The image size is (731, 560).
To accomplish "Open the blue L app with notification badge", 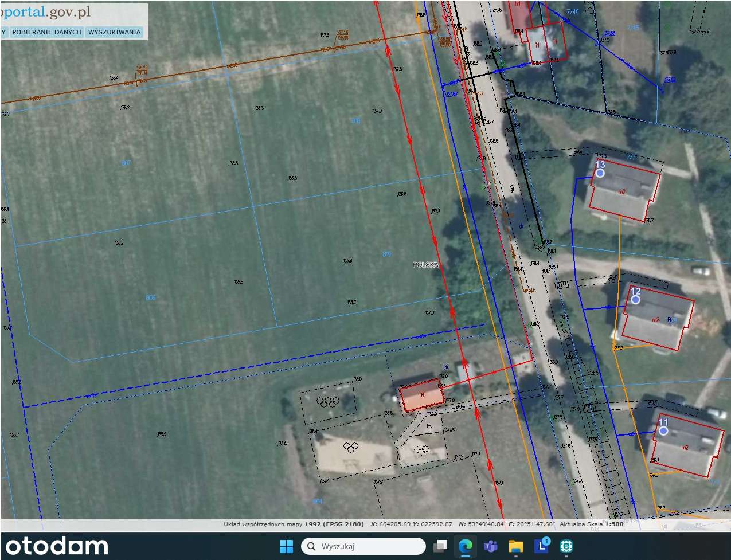I will pos(542,546).
